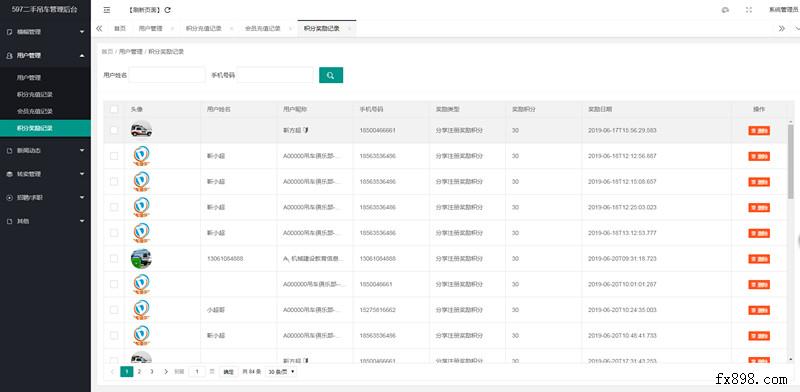Screen dimensions: 800x392
Task: Tick checkbox for the 2019-06-20T10:01:01 row
Action: [114, 284]
